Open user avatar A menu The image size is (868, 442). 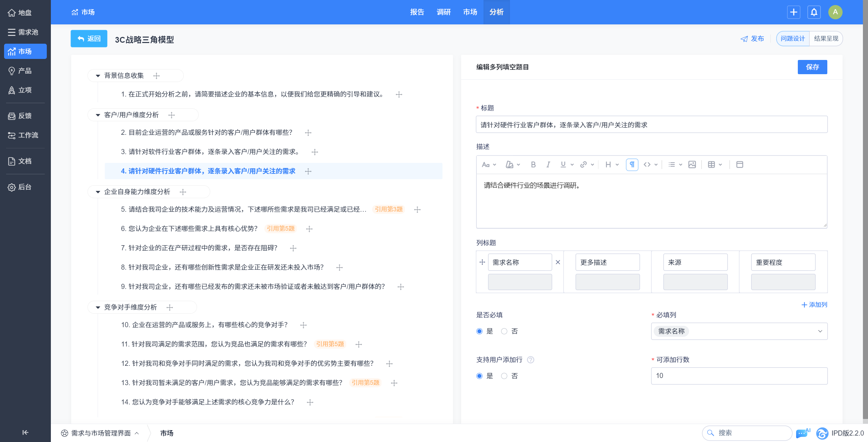[835, 12]
